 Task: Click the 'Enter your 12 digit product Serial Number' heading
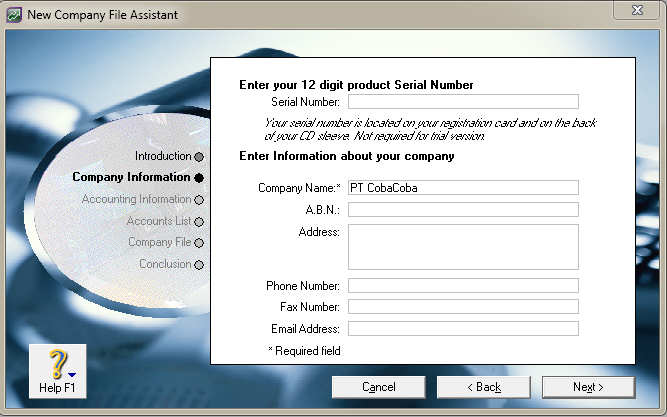[356, 85]
